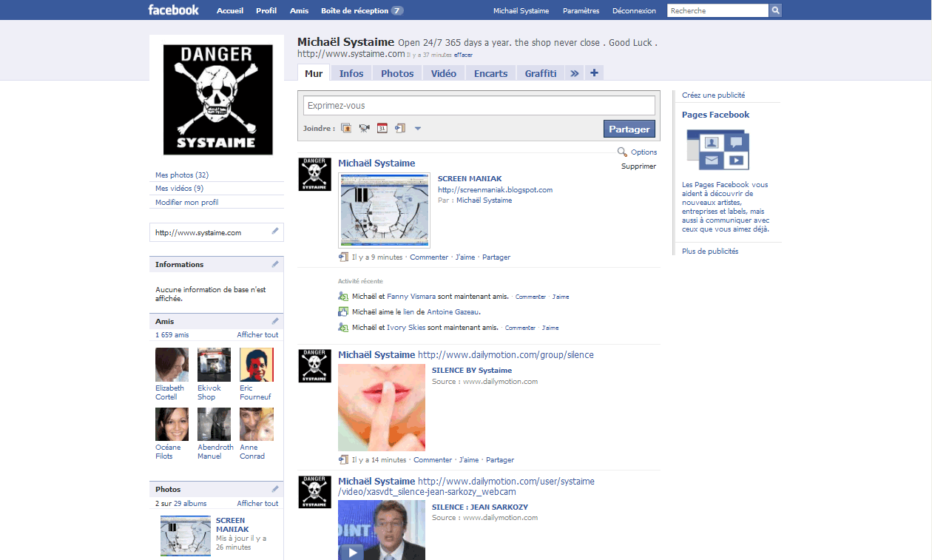Click Océane Filots' friend photo
Screen dimensions: 932x560
(x=172, y=424)
